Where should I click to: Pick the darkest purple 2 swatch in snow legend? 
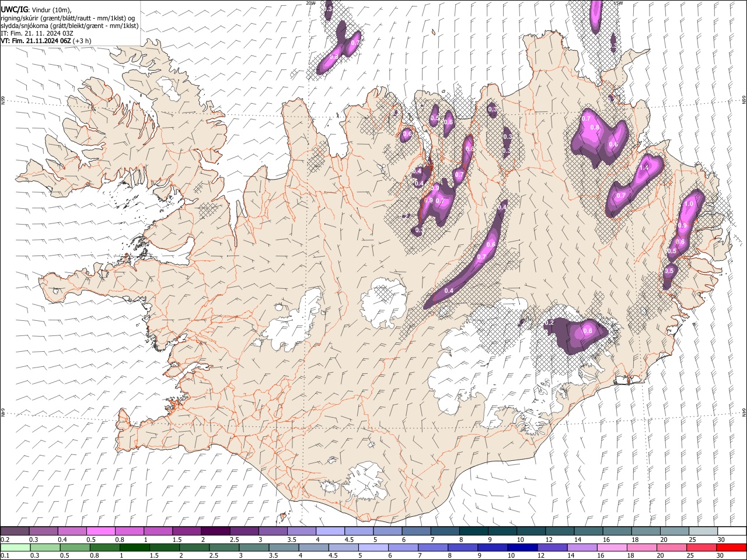pos(215,531)
